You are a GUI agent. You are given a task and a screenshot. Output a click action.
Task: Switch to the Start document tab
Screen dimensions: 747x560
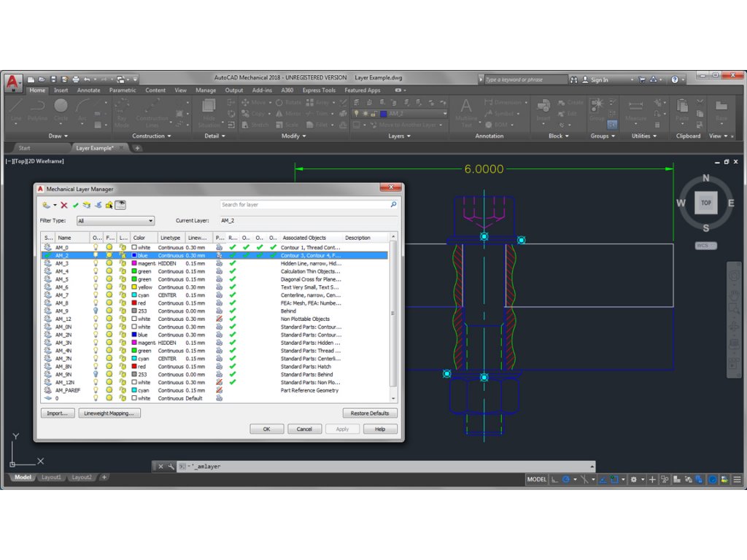(x=24, y=149)
